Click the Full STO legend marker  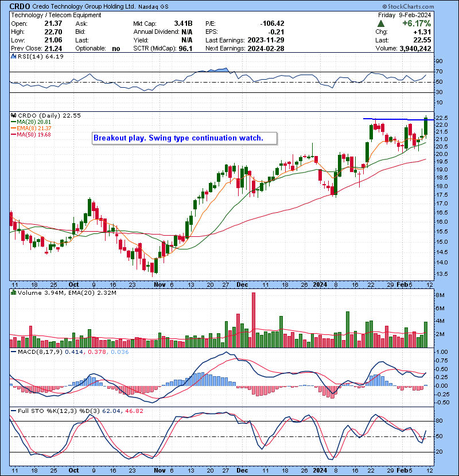[x=13, y=411]
